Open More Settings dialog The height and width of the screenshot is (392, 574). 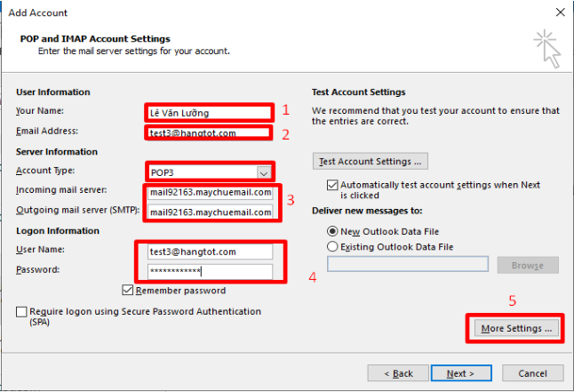[515, 329]
